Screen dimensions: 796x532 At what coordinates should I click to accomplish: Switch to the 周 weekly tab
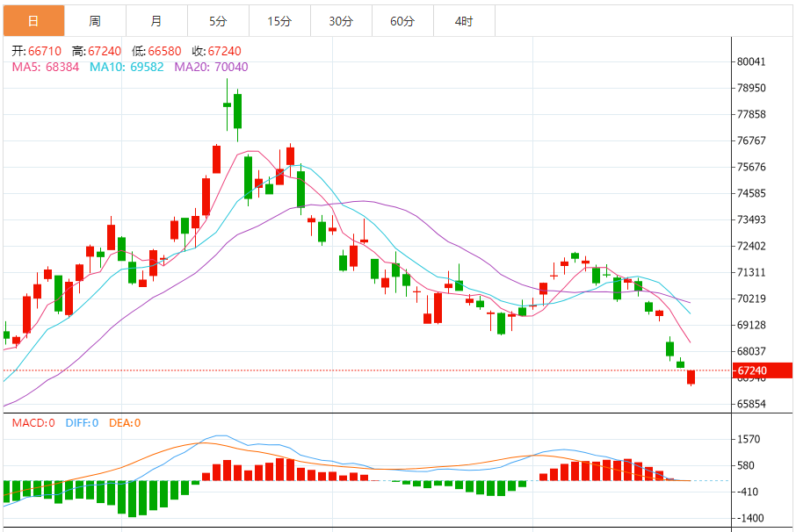click(x=95, y=21)
